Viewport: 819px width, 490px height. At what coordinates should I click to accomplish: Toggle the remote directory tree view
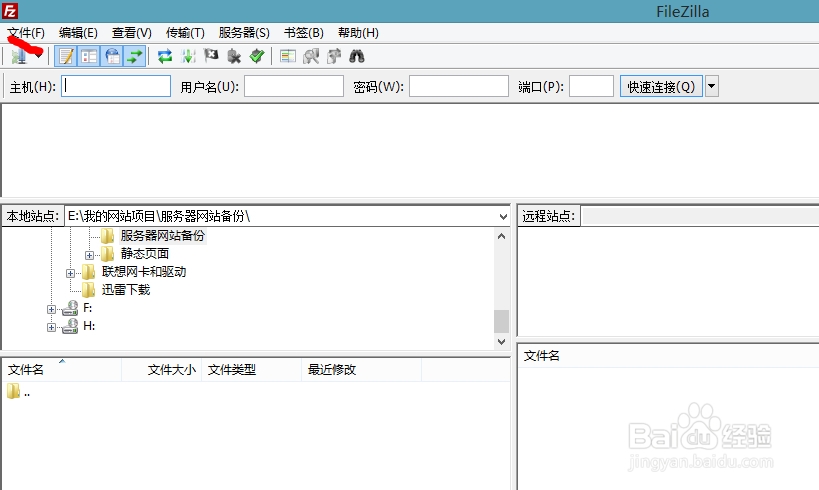pos(112,56)
